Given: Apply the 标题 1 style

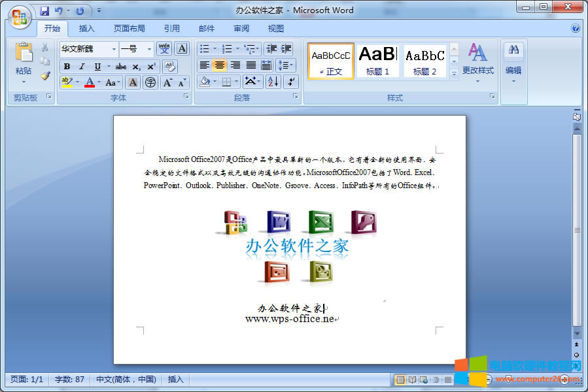Looking at the screenshot, I should click(377, 60).
